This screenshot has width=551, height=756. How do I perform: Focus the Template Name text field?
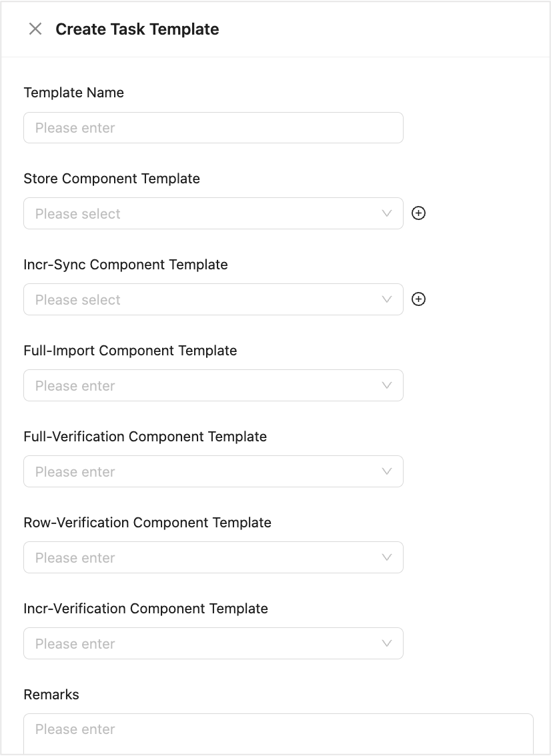click(x=213, y=127)
